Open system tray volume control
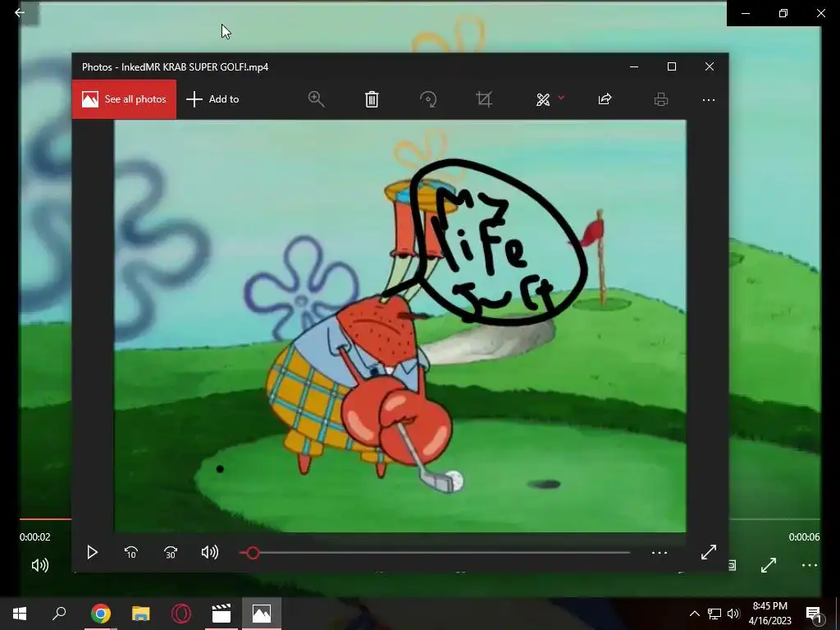 733,614
